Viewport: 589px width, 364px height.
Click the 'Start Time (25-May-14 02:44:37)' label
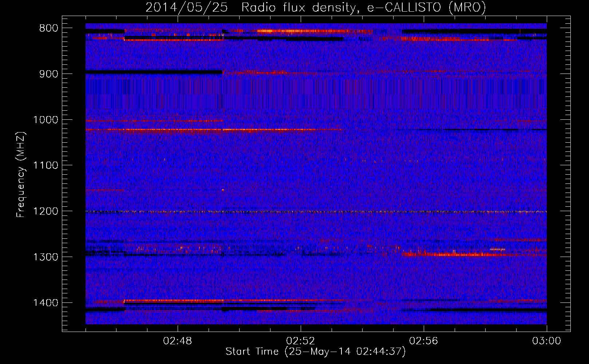315,352
